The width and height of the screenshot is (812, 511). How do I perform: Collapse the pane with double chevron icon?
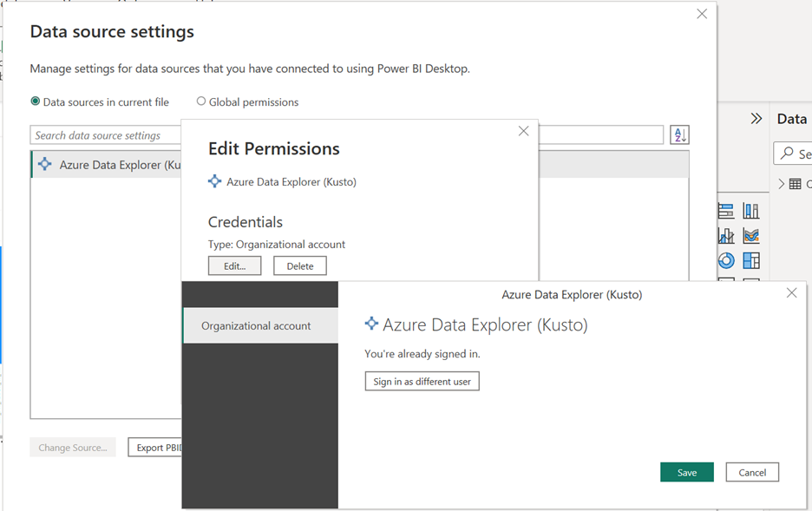tap(756, 119)
